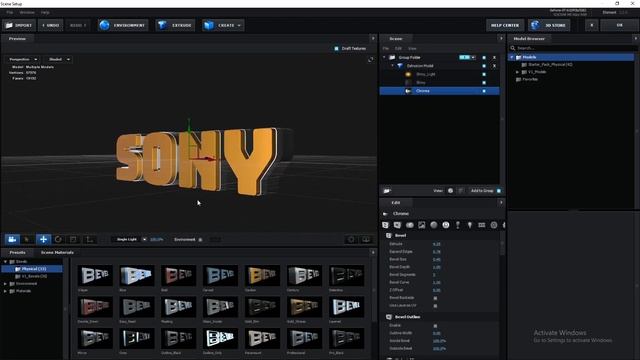Open the Help Center
Image resolution: width=640 pixels, height=360 pixels.
click(504, 25)
